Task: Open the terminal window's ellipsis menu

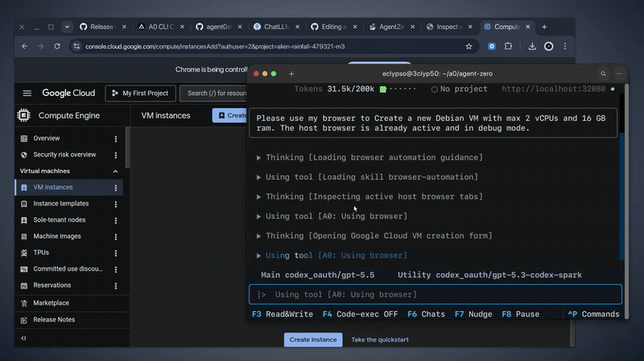Action: tap(619, 74)
